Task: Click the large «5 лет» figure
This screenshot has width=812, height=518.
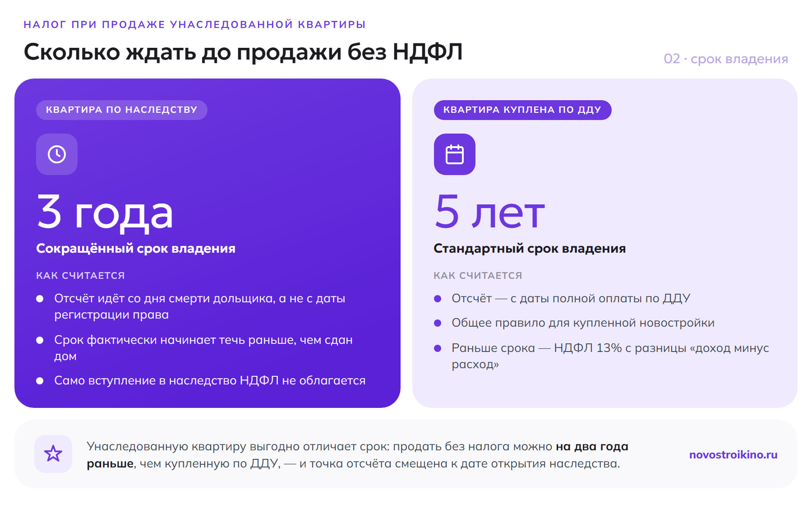Action: coord(489,212)
